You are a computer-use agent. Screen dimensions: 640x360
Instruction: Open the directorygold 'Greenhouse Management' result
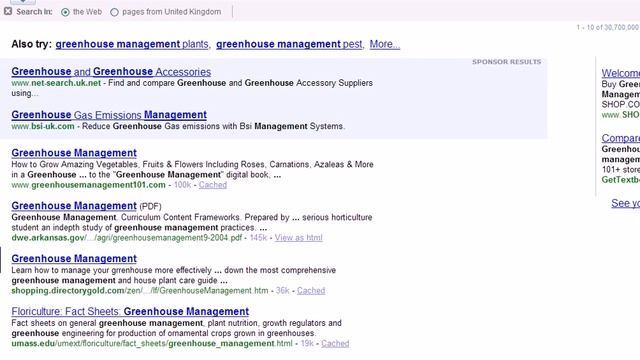[74, 258]
